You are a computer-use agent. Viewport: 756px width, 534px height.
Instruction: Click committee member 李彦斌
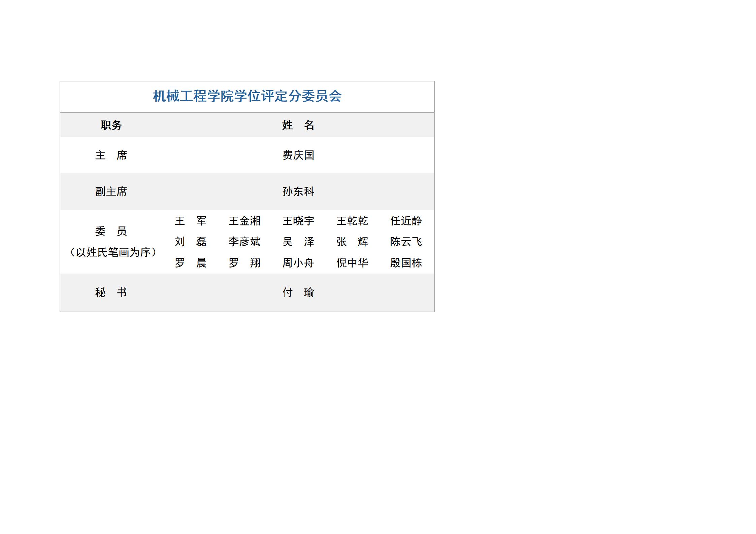point(244,242)
